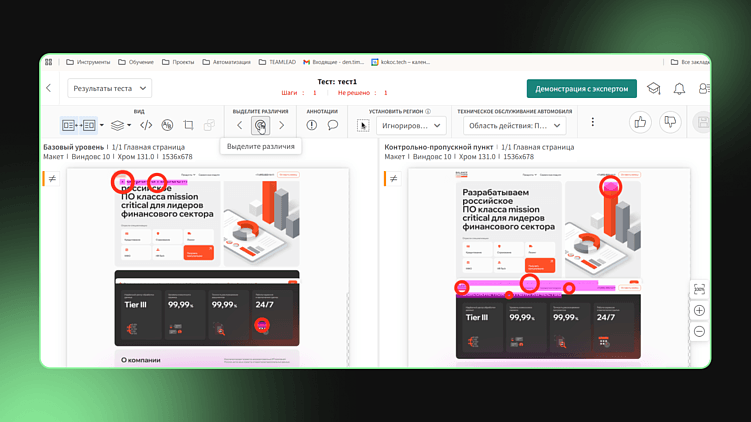Open the three-dot more options menu
751x422 pixels.
(592, 122)
